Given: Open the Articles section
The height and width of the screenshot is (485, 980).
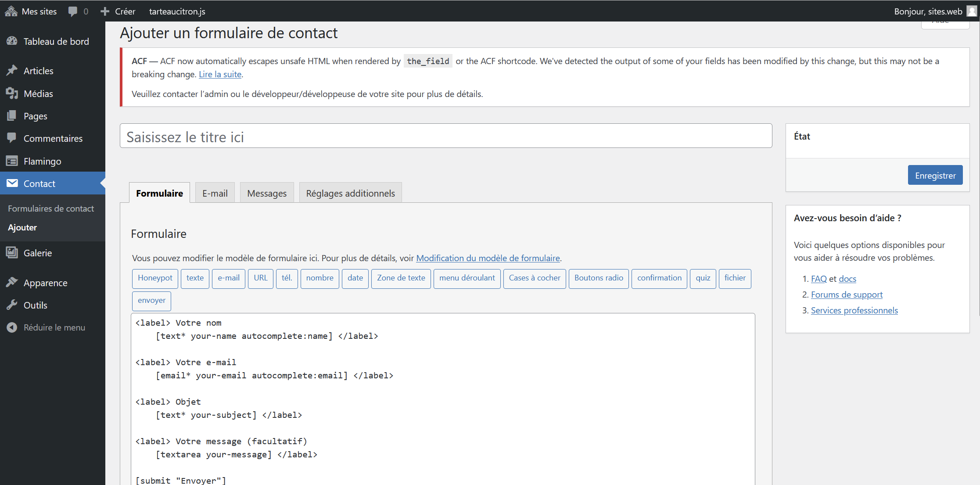Looking at the screenshot, I should point(39,70).
